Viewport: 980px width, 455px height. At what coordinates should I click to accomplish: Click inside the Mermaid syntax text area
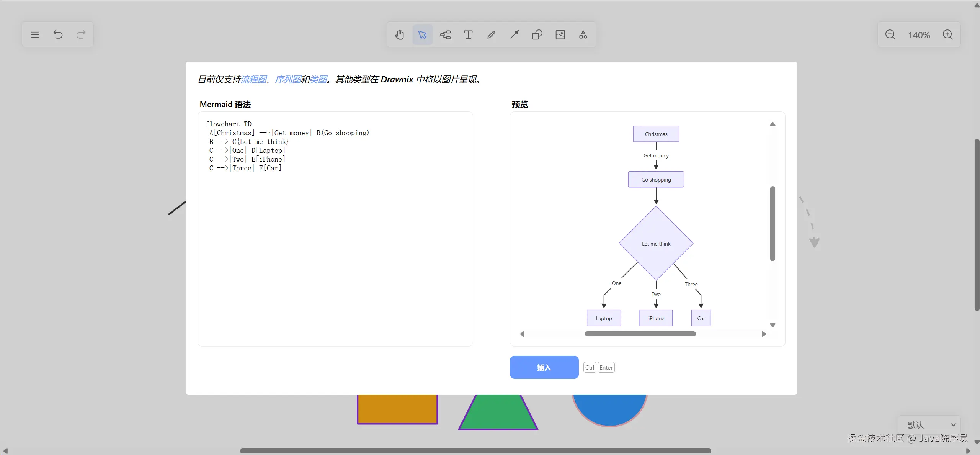(x=335, y=249)
